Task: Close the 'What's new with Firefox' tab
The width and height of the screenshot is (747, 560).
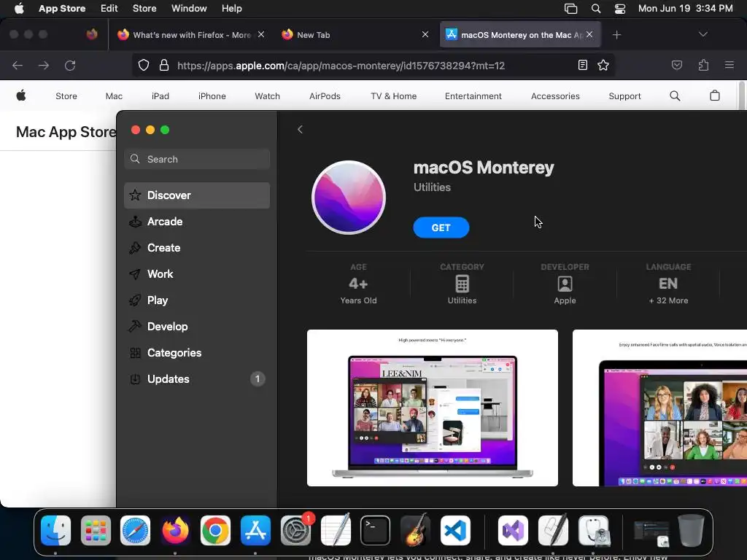Action: coord(261,34)
